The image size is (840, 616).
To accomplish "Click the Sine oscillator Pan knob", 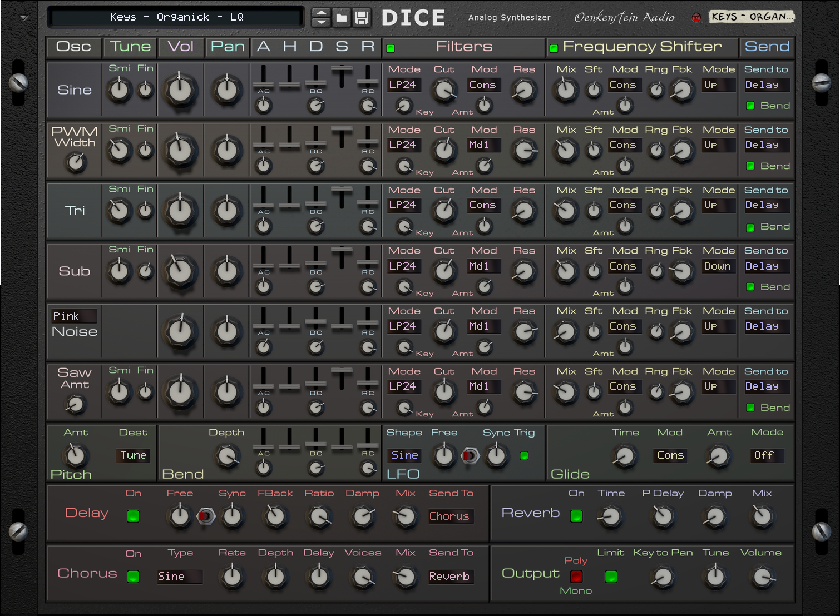I will (226, 90).
